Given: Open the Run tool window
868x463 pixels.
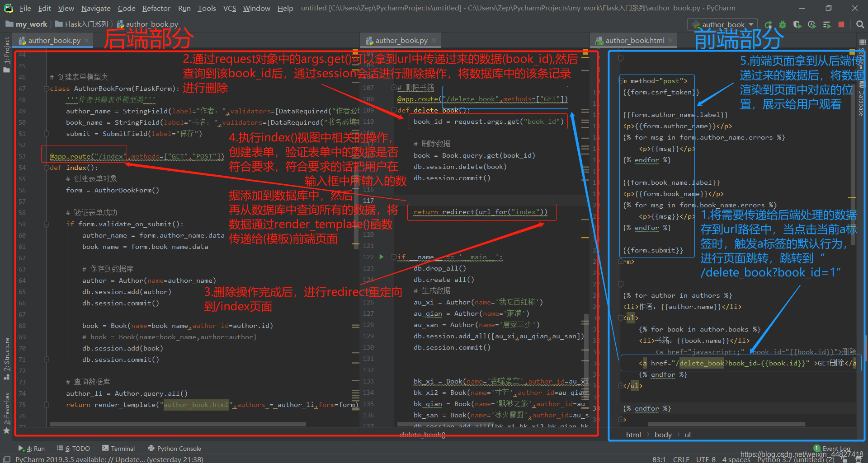Looking at the screenshot, I should click(x=32, y=449).
